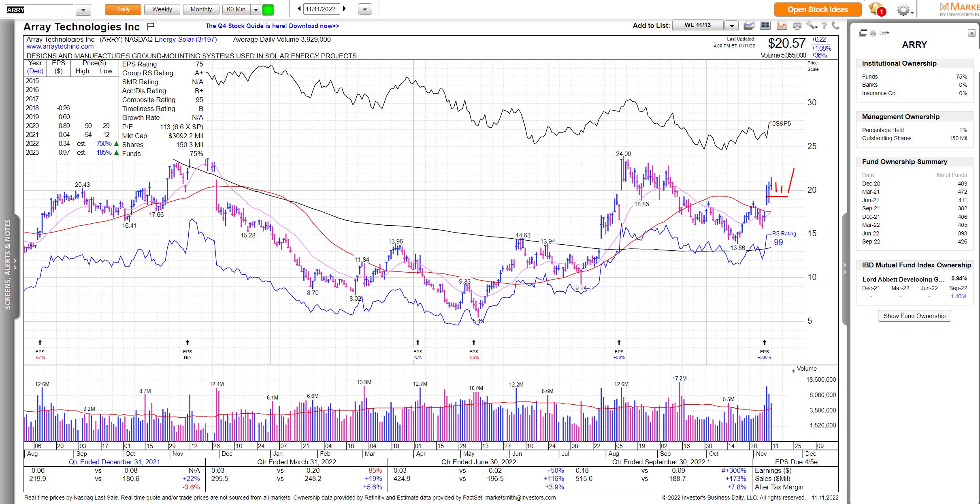This screenshot has width=980, height=504.
Task: Open the Q4 Stock Guide download link
Action: click(272, 26)
